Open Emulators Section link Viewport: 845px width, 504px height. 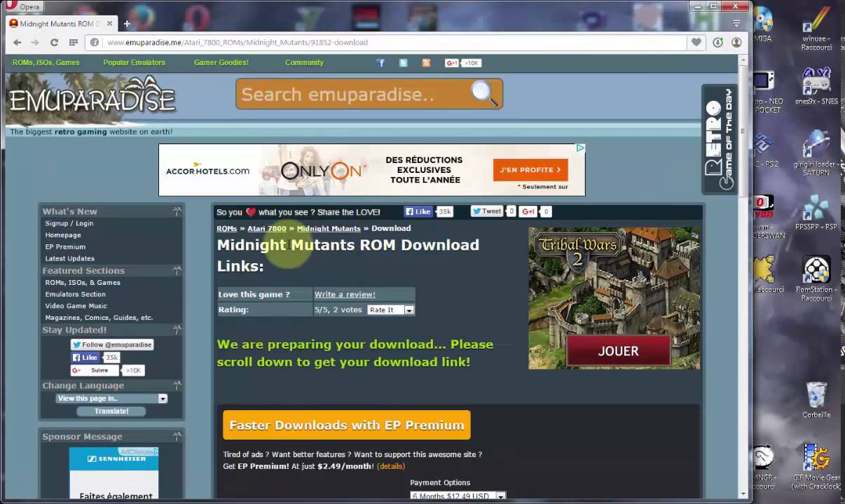[x=76, y=295]
